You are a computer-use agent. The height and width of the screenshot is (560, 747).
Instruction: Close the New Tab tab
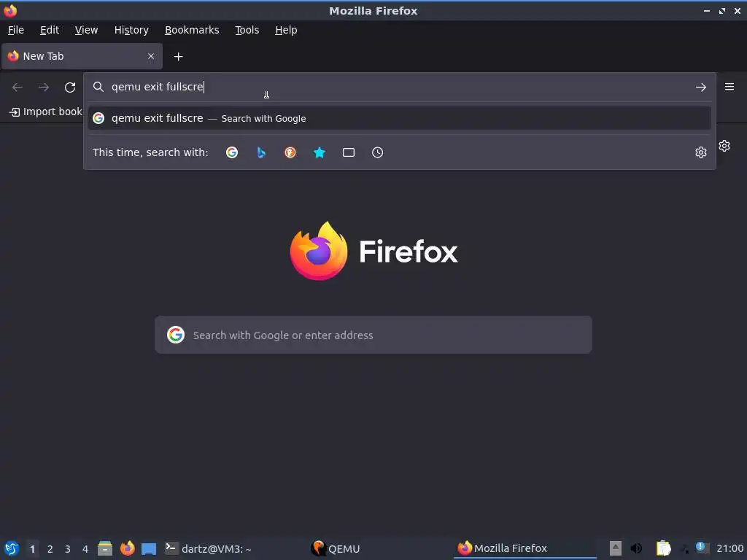pyautogui.click(x=151, y=56)
